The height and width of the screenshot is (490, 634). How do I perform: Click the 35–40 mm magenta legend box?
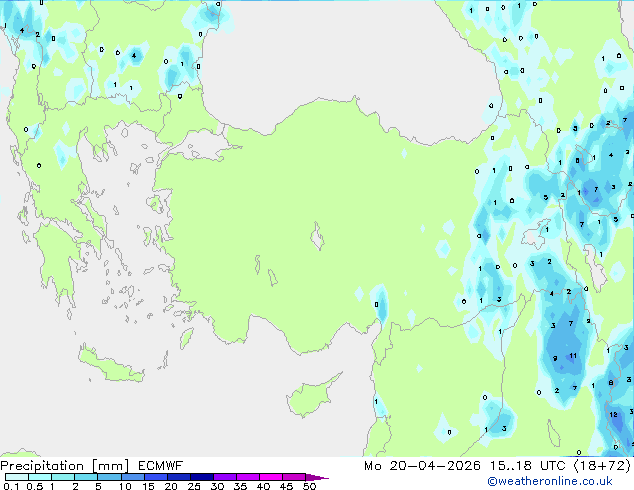[x=247, y=477]
